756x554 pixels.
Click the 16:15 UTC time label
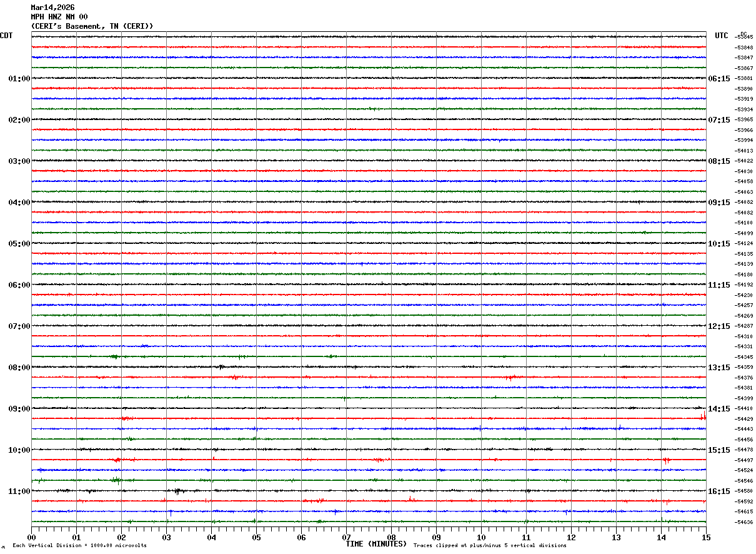(x=719, y=491)
